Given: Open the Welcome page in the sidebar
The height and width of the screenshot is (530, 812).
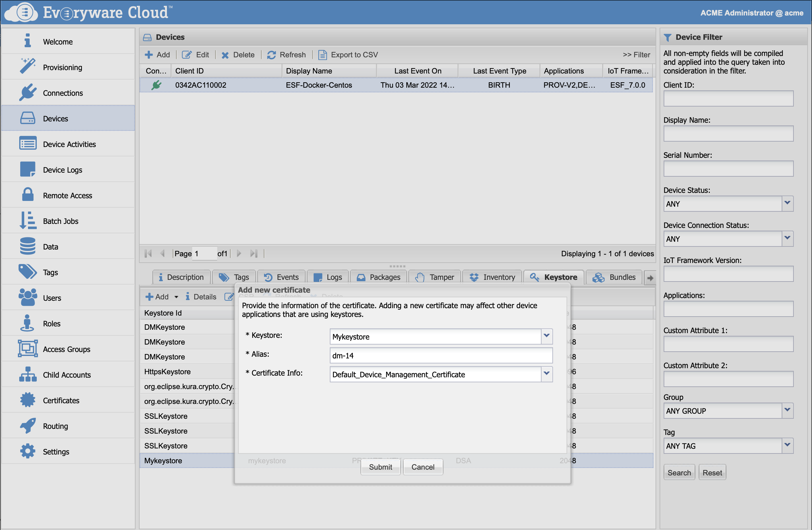Looking at the screenshot, I should [68, 41].
